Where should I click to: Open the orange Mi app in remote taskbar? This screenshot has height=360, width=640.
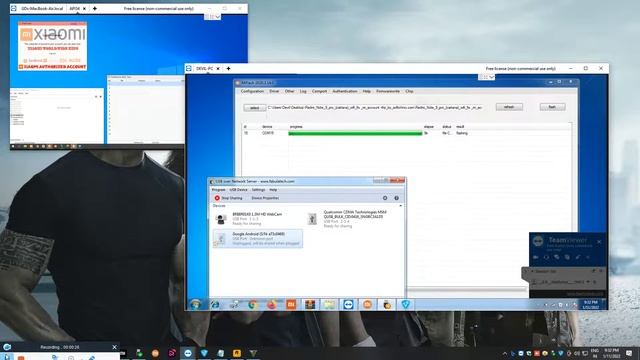pos(291,304)
